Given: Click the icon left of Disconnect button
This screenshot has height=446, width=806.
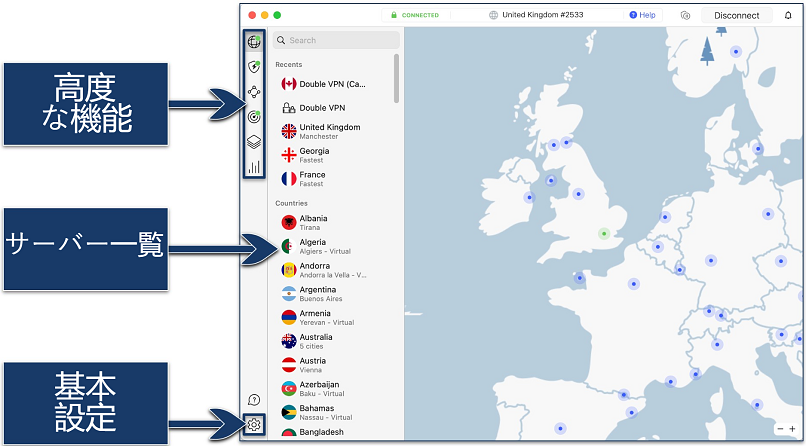Looking at the screenshot, I should pos(685,15).
